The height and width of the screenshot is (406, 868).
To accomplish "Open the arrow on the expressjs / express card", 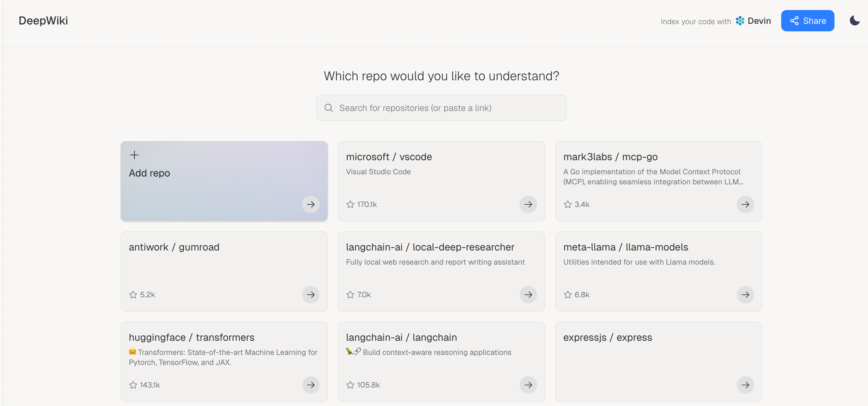I will pyautogui.click(x=745, y=385).
